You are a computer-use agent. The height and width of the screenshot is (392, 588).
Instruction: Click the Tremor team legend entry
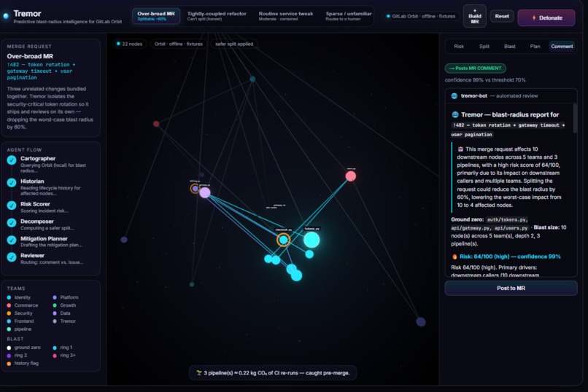(x=64, y=321)
